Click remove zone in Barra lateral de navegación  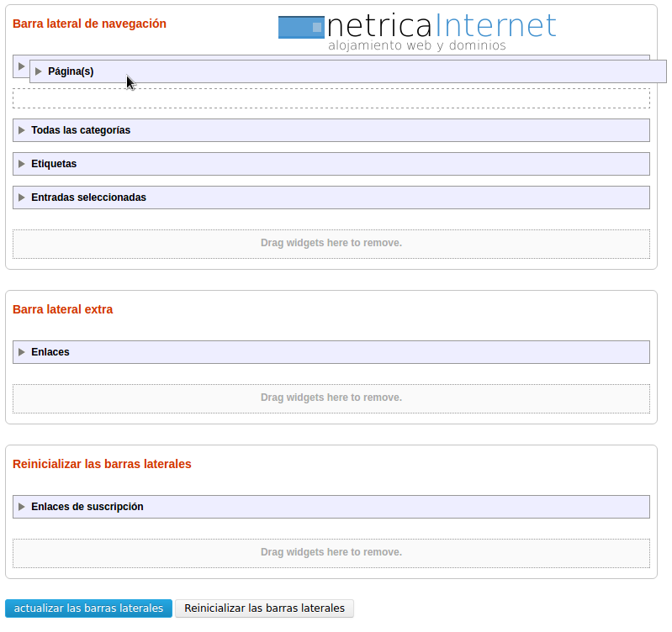coord(331,244)
